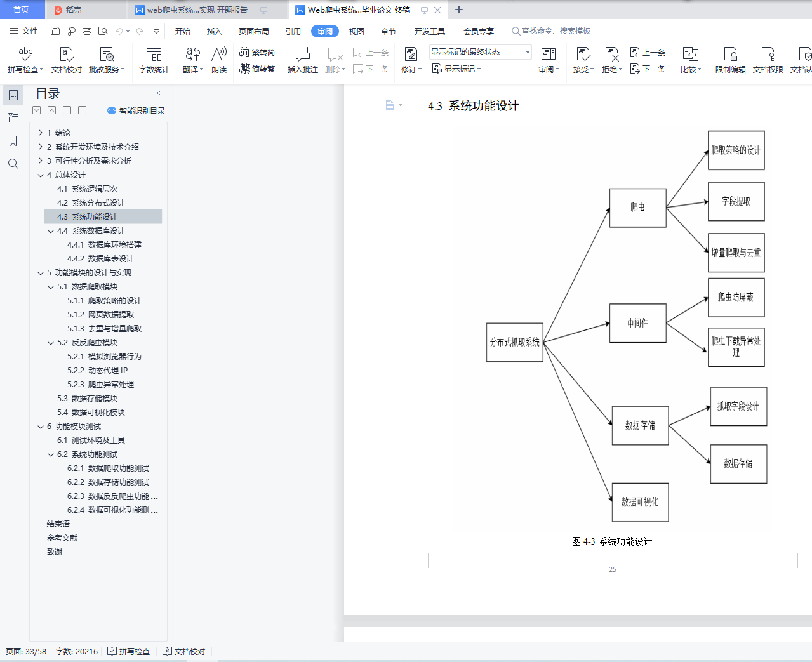The height and width of the screenshot is (662, 812).
Task: Open the 会员专享 ribbon tab
Action: (479, 31)
